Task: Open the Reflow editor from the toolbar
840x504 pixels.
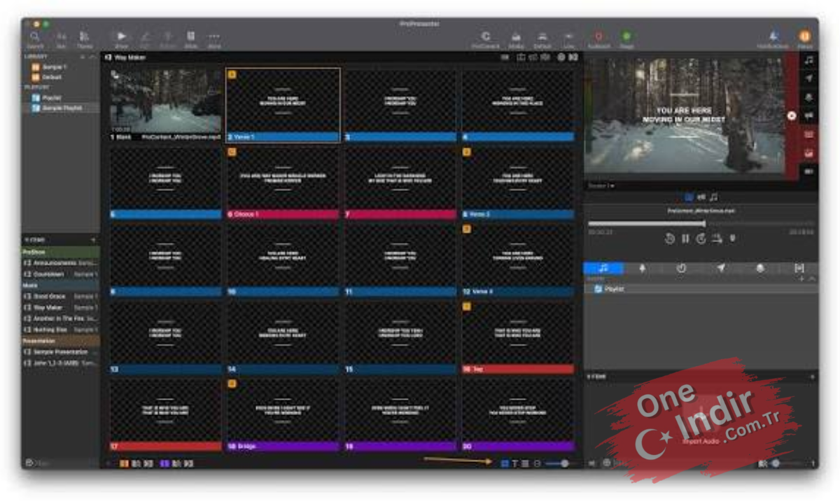Action: (x=168, y=39)
